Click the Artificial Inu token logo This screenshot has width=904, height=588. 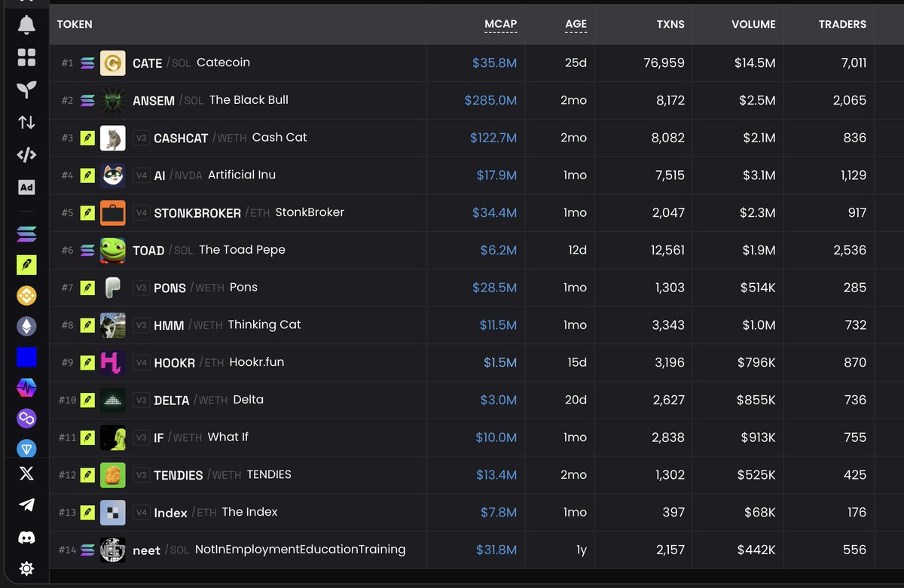click(113, 175)
